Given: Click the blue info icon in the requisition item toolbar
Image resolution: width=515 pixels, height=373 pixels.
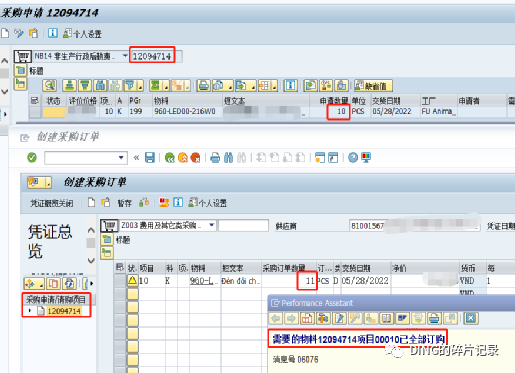Looking at the screenshot, I should pos(290,86).
